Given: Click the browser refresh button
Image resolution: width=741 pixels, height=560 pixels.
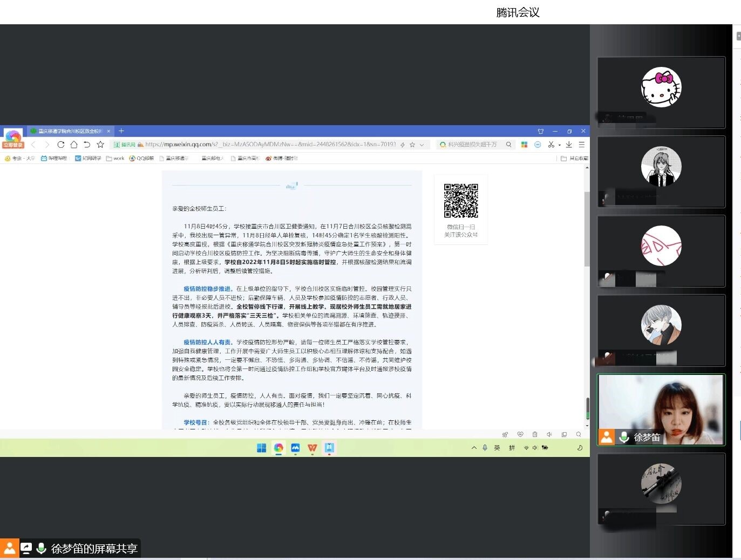Looking at the screenshot, I should point(60,145).
